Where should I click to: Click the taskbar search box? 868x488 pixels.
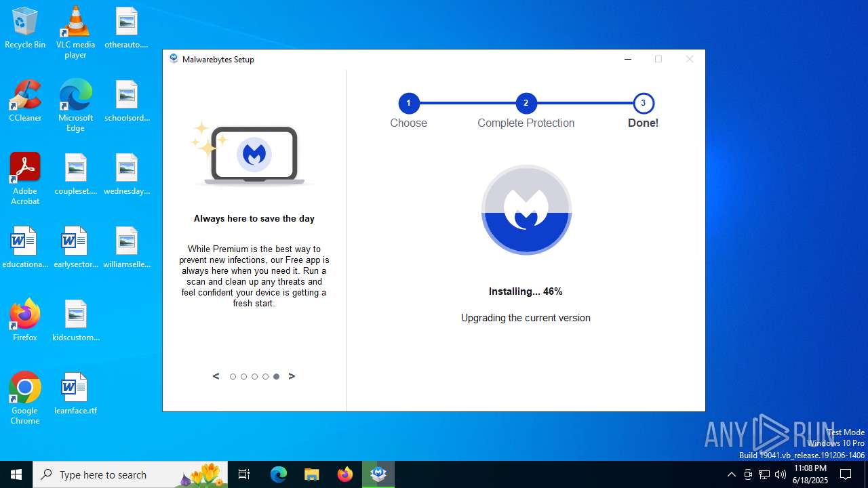click(130, 474)
